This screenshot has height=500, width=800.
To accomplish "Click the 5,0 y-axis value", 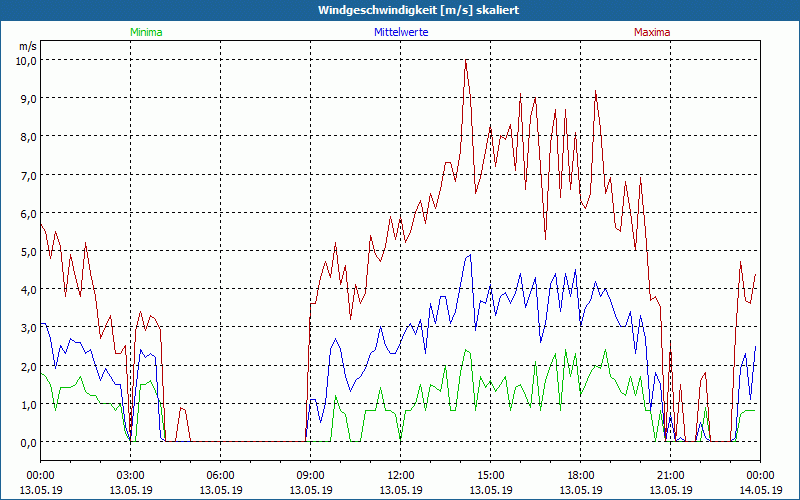I will pos(29,252).
